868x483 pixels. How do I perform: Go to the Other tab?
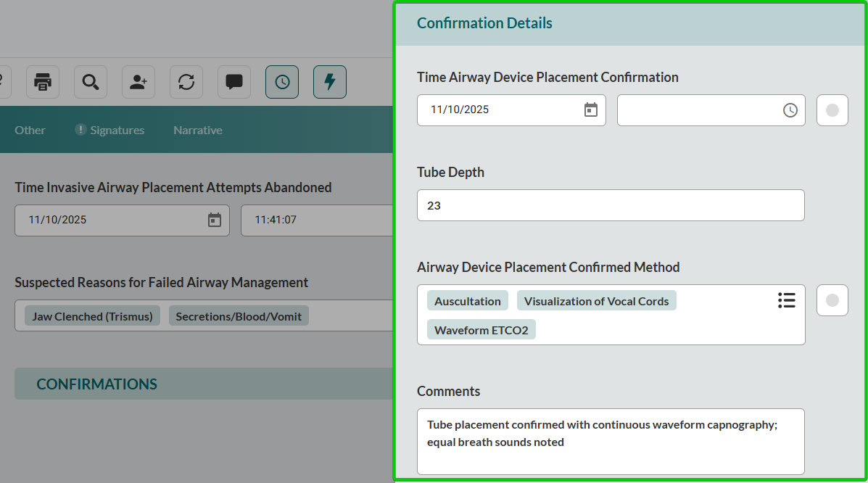coord(30,130)
